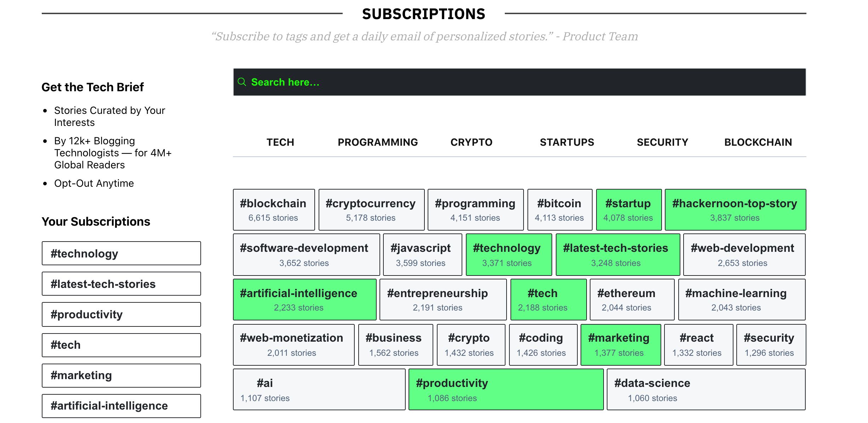Open the BLOCKCHAIN category tab

click(758, 142)
